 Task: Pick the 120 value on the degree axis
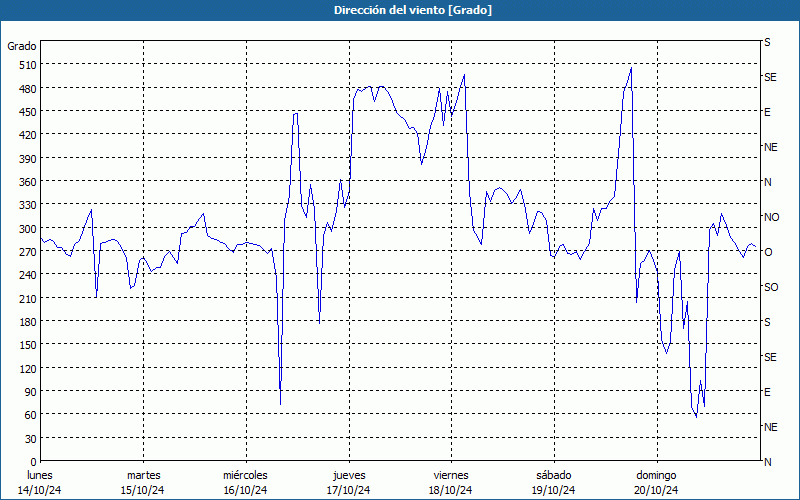(28, 368)
